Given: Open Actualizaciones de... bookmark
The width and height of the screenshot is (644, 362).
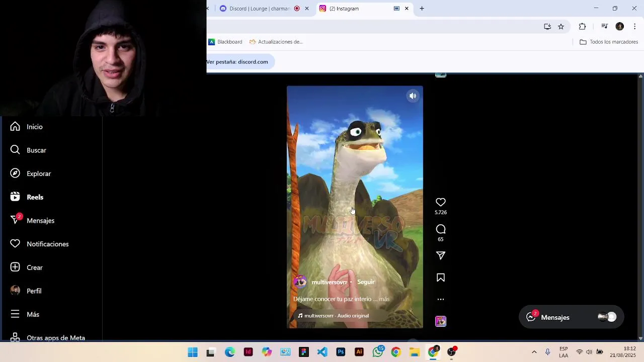Looking at the screenshot, I should coord(276,42).
